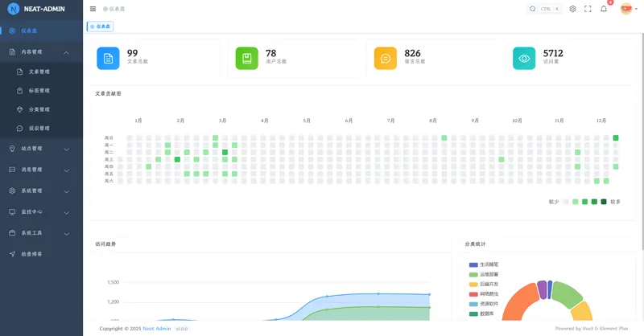Collapse sidebar with the hamburger menu icon
This screenshot has height=336, width=644.
click(x=93, y=9)
